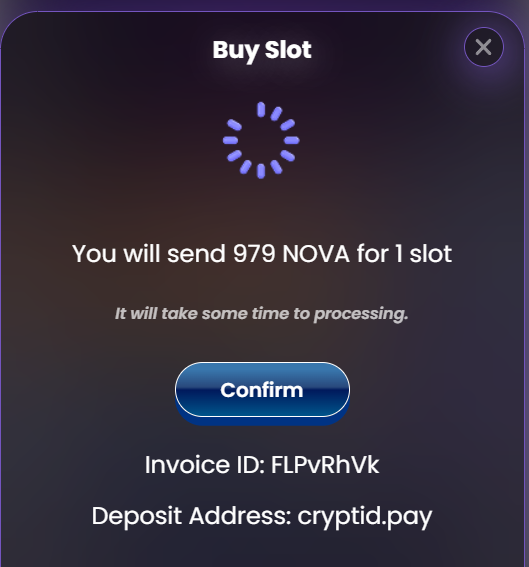Click the word 'Buy' in the header
Image resolution: width=529 pixels, height=567 pixels.
(x=236, y=51)
